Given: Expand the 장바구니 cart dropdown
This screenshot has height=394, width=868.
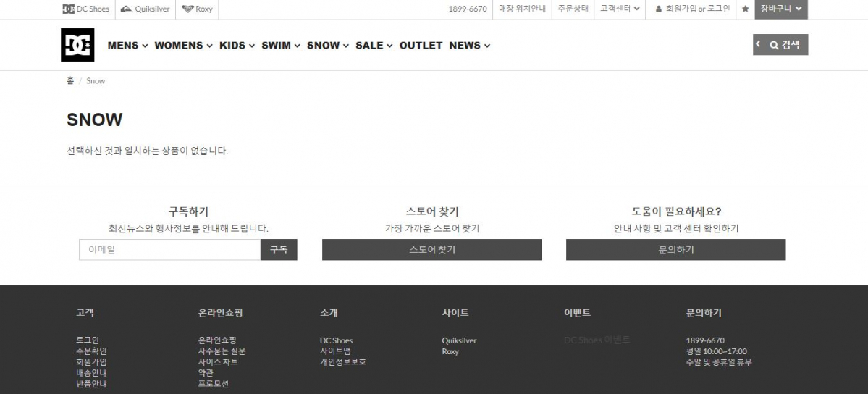Looking at the screenshot, I should [x=781, y=9].
